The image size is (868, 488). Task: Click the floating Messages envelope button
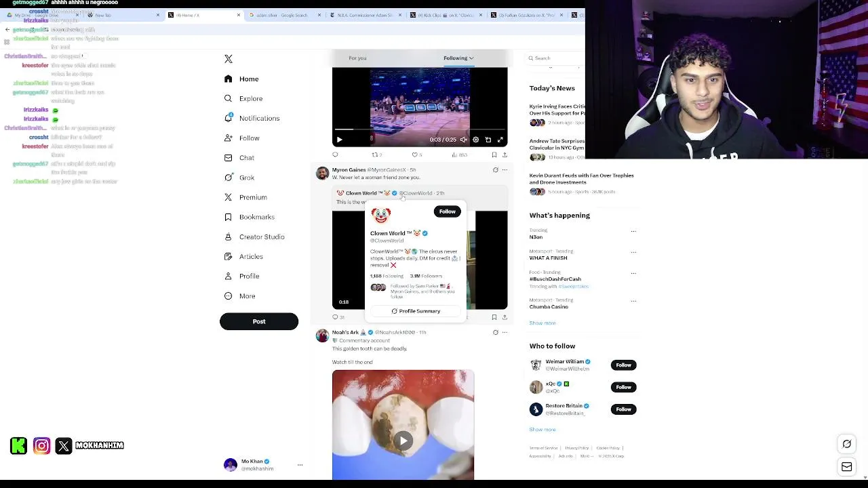click(847, 467)
